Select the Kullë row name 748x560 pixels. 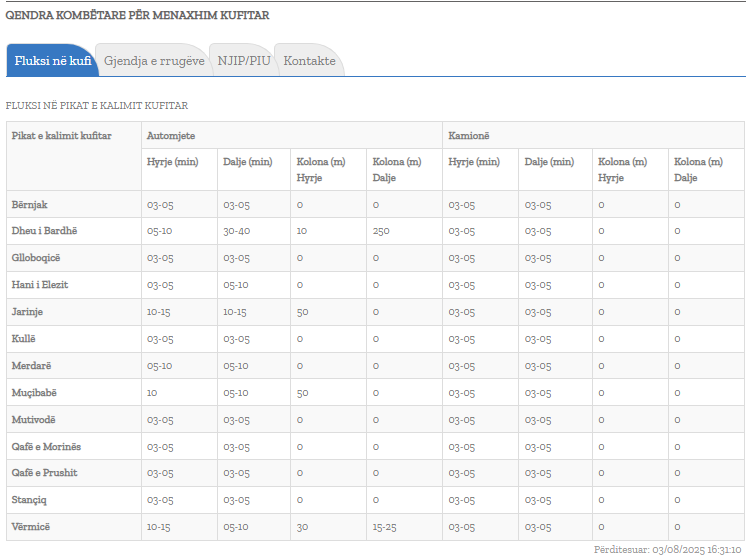pyautogui.click(x=23, y=339)
